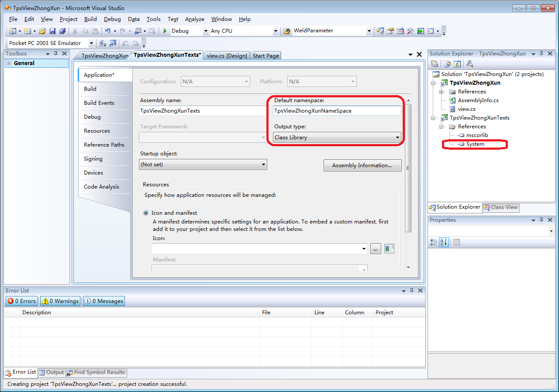Click Solution Explorer's Properties toolbar icon

435,64
